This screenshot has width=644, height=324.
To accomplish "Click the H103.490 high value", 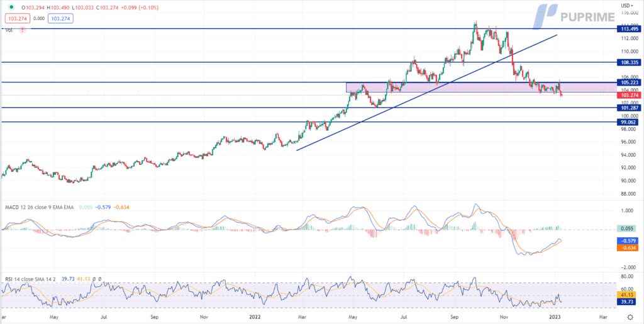I will (x=58, y=8).
